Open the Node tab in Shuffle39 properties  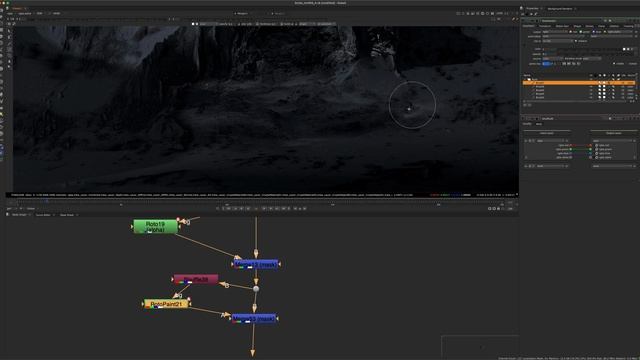(x=539, y=124)
